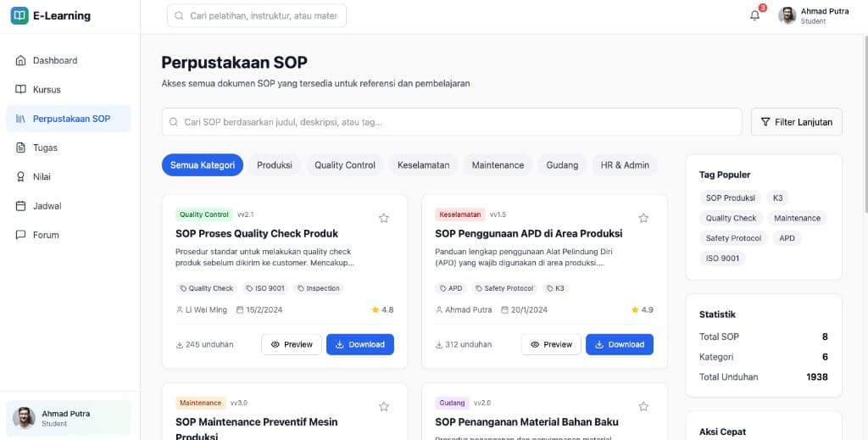Click the 312 unduhan download count
This screenshot has width=868, height=440.
[464, 344]
